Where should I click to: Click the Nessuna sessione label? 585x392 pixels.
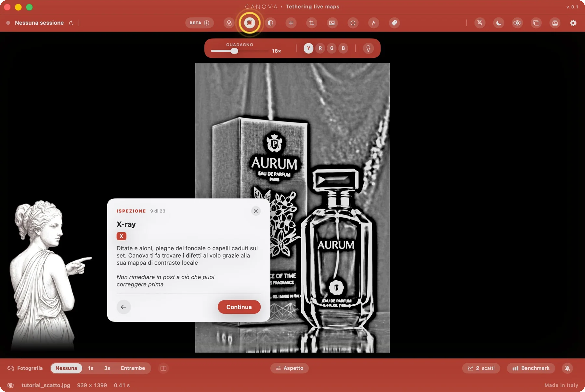pos(39,23)
